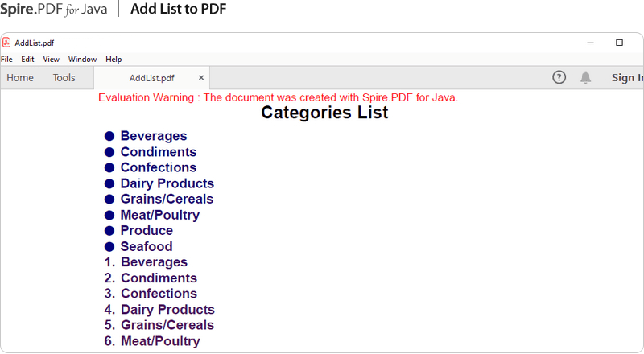Select the AddList.pdf document tab

151,78
